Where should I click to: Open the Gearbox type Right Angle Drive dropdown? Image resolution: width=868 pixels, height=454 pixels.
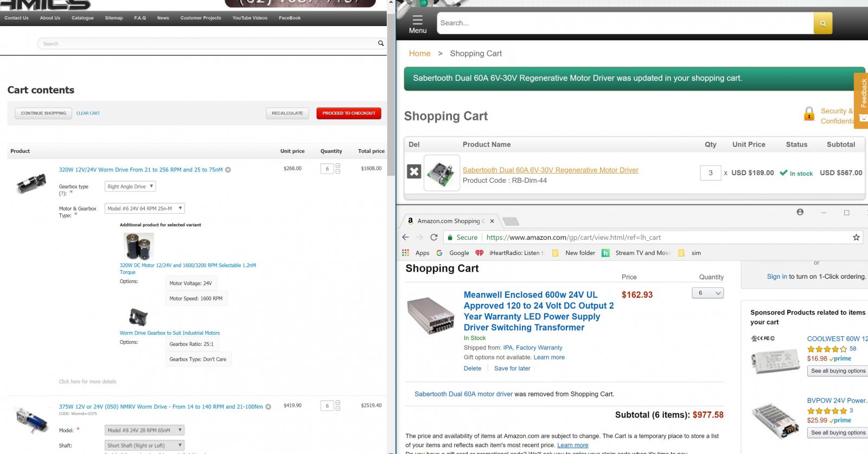pyautogui.click(x=130, y=187)
